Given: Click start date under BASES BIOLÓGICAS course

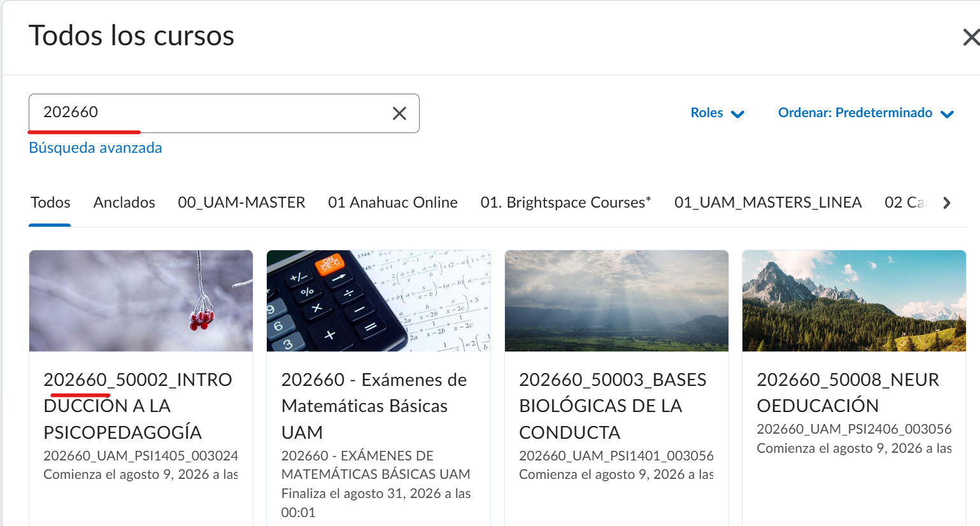Looking at the screenshot, I should coord(616,474).
